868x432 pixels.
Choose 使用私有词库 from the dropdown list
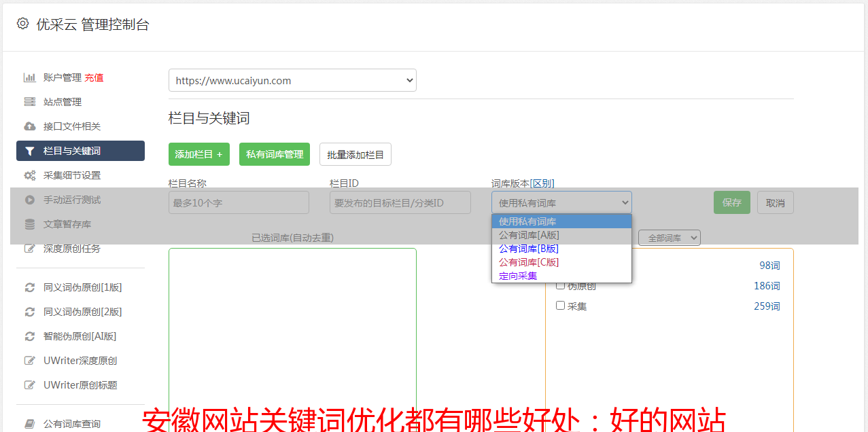click(x=561, y=221)
